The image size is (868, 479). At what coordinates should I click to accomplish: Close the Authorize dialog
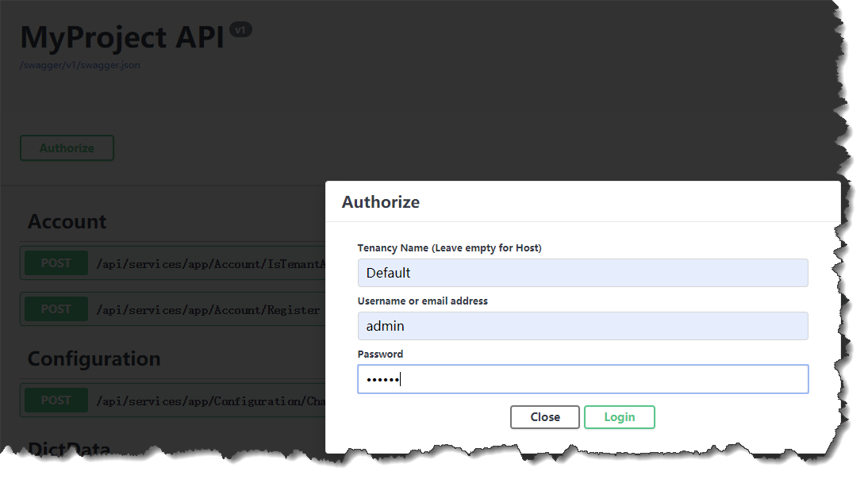(x=545, y=417)
